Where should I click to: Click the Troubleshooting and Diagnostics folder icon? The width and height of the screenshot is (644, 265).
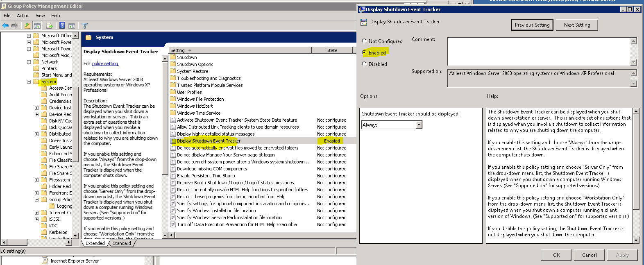coord(173,78)
